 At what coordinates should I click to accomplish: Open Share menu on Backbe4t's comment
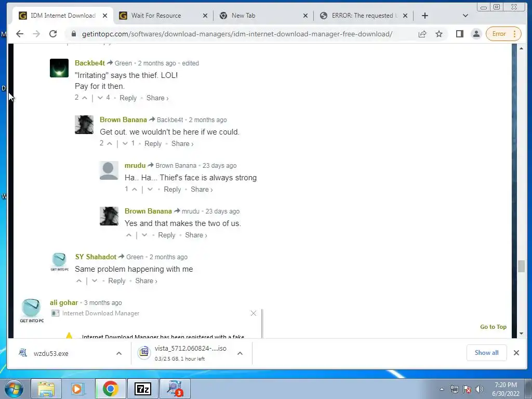click(157, 98)
